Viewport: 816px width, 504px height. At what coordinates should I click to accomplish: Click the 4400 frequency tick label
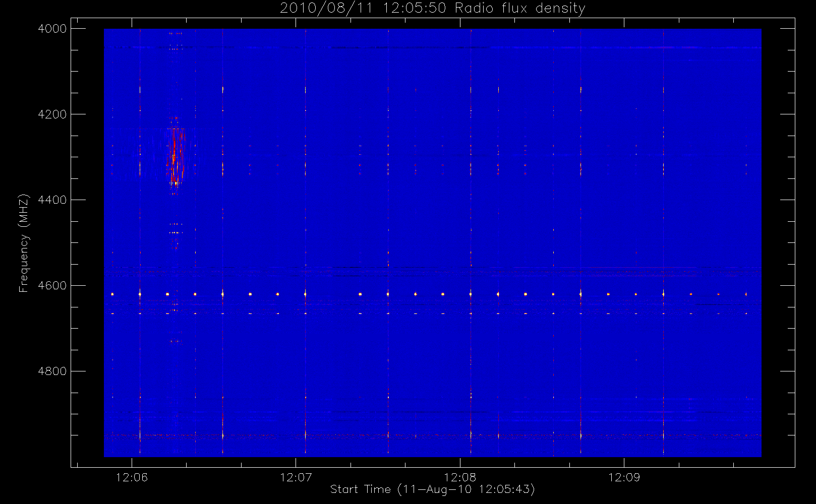[52, 200]
